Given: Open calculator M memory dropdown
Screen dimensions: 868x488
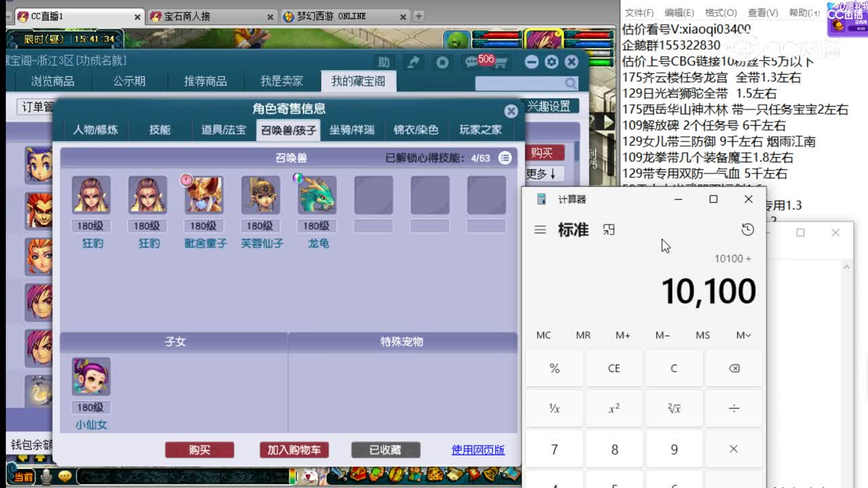Looking at the screenshot, I should click(743, 335).
